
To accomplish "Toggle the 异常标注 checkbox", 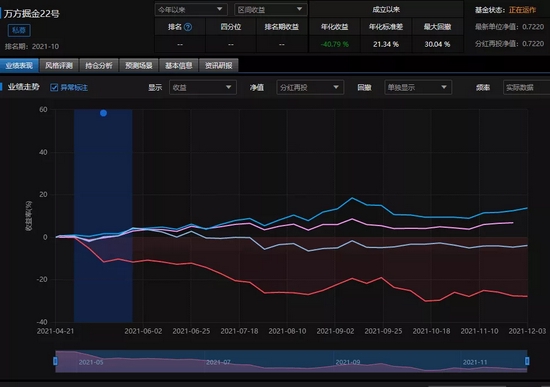I will 54,87.
